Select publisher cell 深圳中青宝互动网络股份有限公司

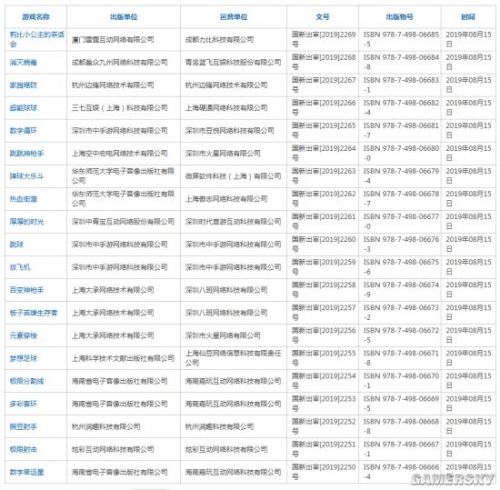coord(123,222)
